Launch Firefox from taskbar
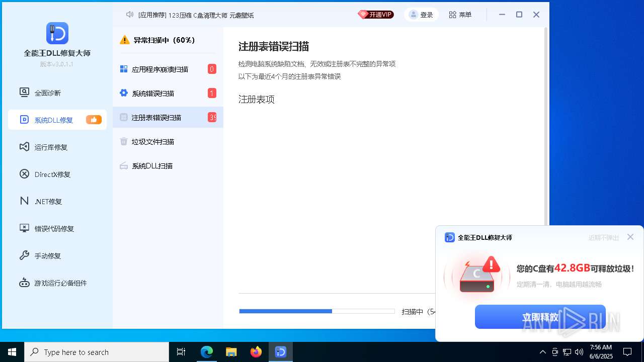This screenshot has width=644, height=362. click(256, 352)
